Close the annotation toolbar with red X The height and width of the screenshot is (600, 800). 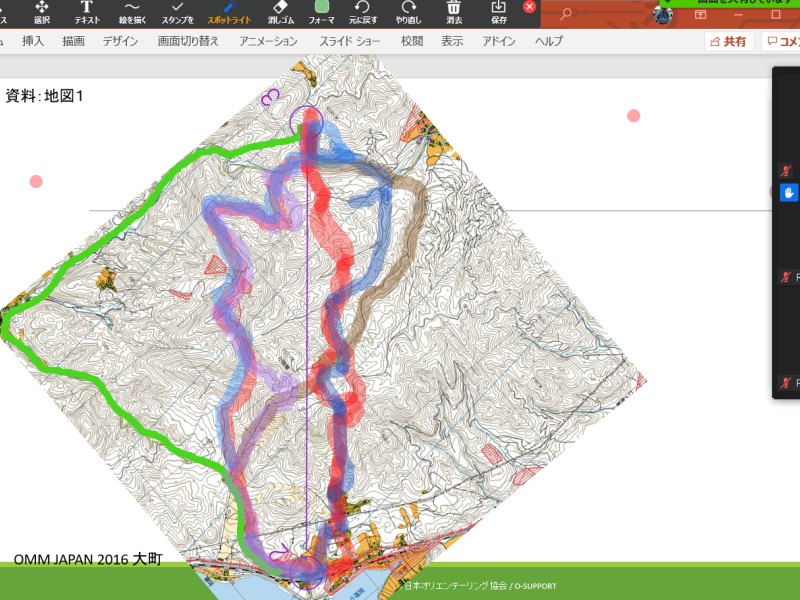pyautogui.click(x=530, y=7)
